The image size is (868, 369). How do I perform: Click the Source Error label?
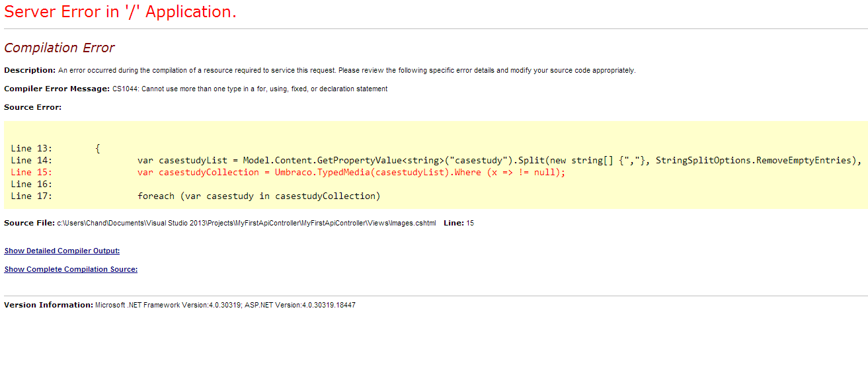(x=33, y=107)
